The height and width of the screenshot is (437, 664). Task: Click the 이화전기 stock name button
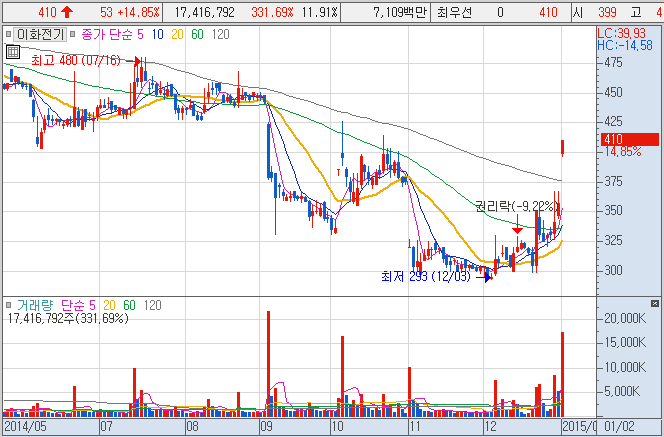click(x=40, y=34)
